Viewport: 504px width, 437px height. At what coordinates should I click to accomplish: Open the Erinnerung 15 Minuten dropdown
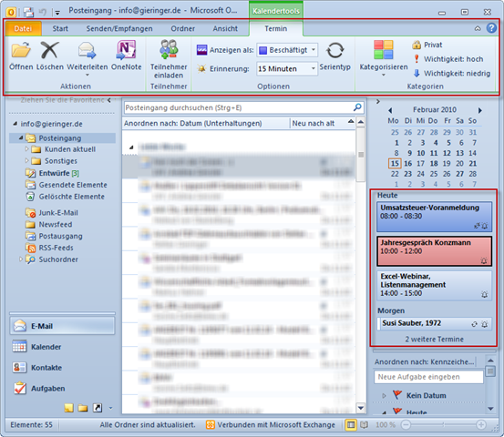coord(287,68)
